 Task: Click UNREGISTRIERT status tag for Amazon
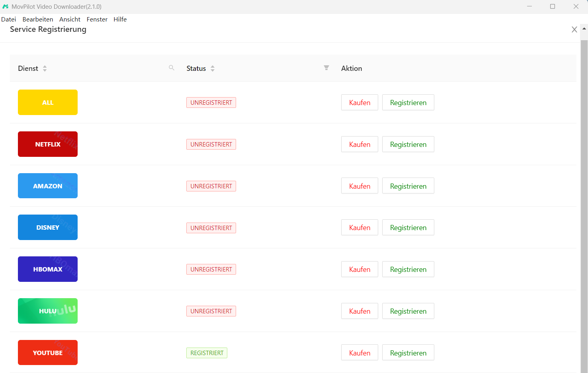coord(211,186)
